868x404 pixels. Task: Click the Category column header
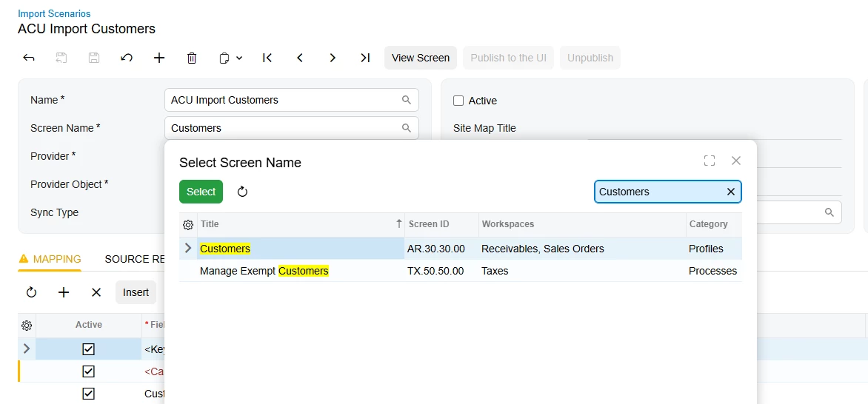(714, 224)
